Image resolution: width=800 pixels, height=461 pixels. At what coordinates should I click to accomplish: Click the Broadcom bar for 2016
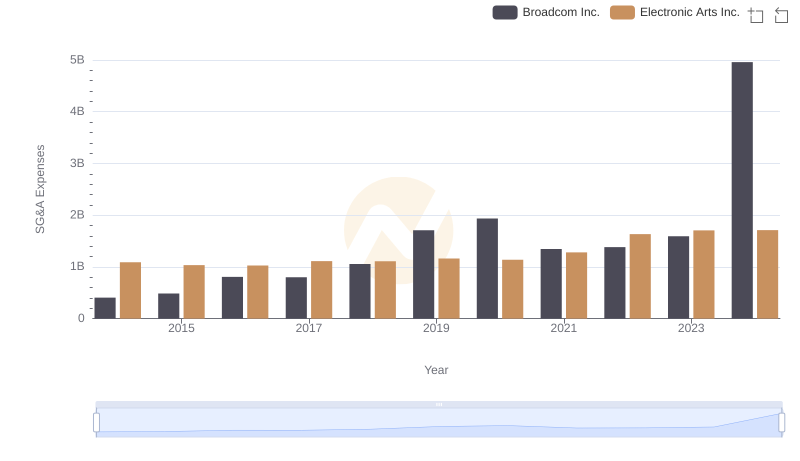232,298
